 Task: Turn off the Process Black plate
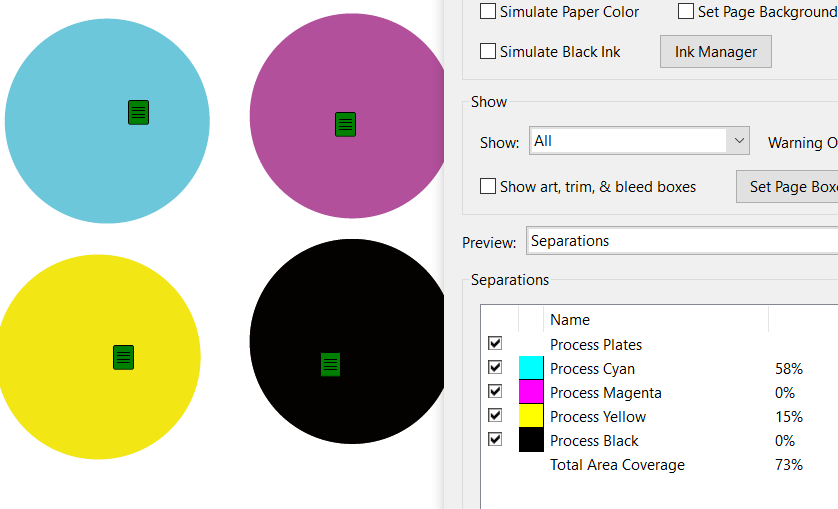click(495, 439)
